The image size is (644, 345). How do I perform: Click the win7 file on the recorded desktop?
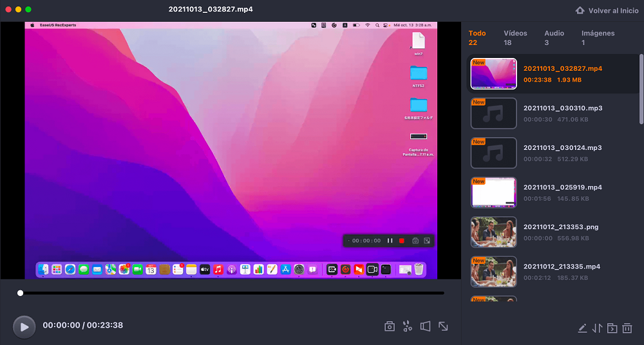[419, 41]
